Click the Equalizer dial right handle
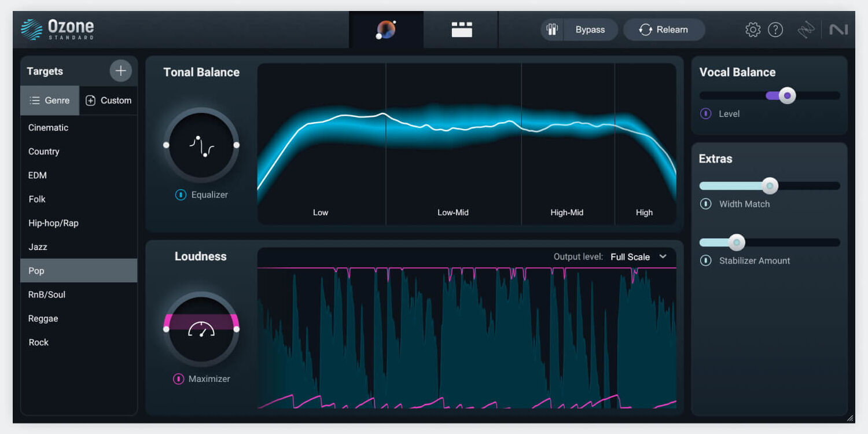Screen dimensions: 868x434 tap(236, 145)
